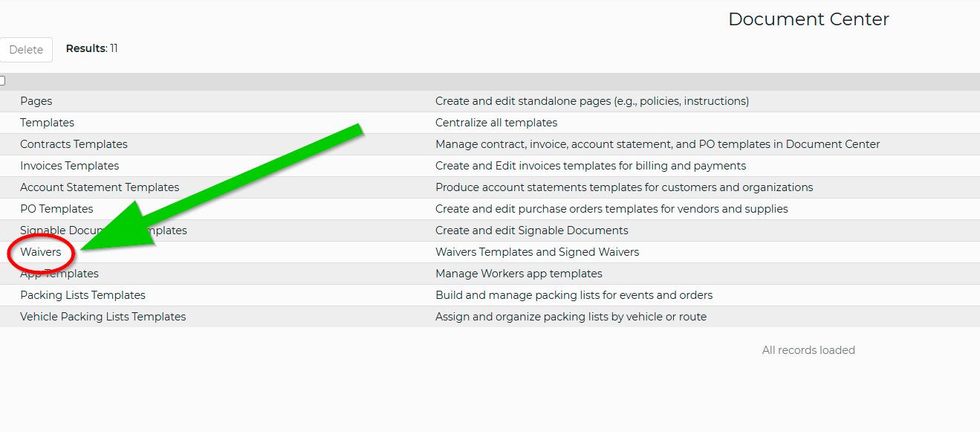
Task: Click the Delete button
Action: (26, 50)
